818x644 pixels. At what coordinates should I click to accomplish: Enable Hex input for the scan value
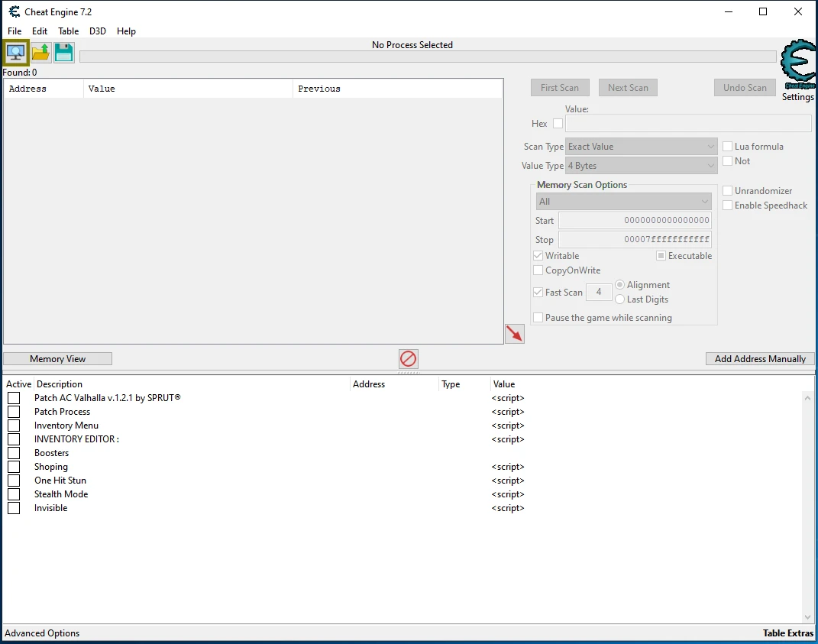coord(557,123)
